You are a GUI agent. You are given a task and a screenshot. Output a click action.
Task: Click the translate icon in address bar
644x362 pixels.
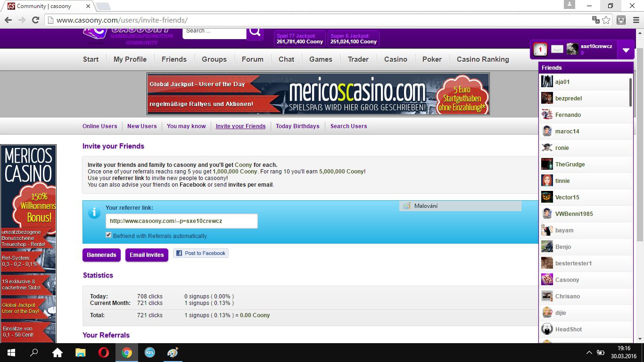coord(596,20)
